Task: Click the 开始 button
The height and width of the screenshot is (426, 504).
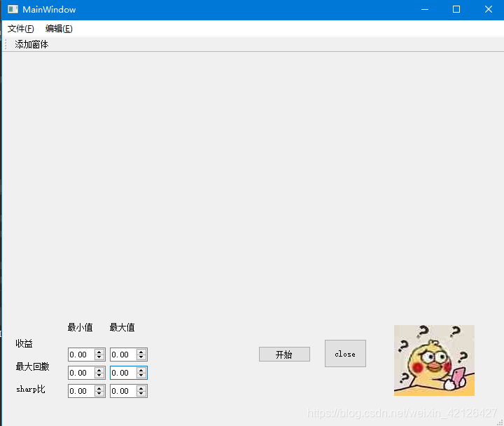Action: 284,355
